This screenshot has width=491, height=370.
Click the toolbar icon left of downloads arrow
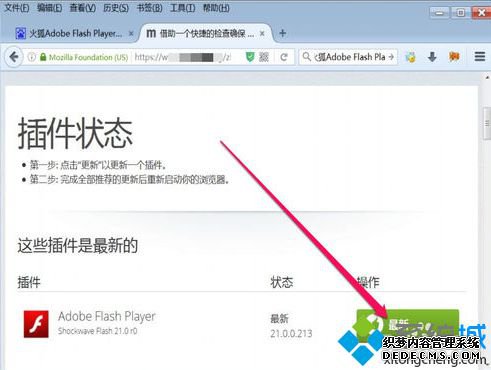tap(411, 57)
